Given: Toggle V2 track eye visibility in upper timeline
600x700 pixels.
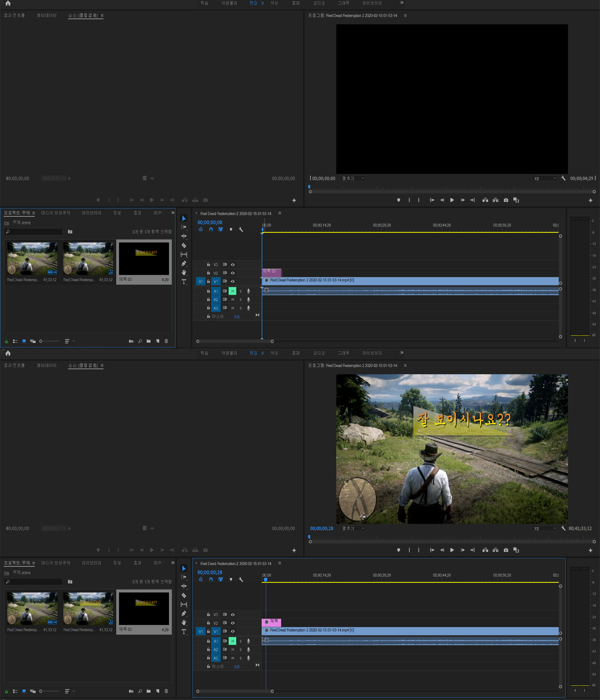Looking at the screenshot, I should coord(232,273).
